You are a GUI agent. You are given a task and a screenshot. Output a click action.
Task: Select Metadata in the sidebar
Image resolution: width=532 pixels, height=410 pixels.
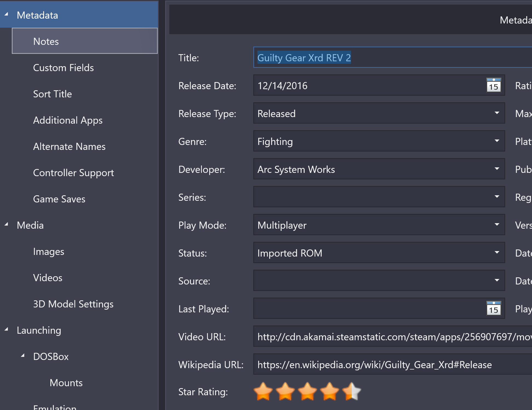pos(79,15)
